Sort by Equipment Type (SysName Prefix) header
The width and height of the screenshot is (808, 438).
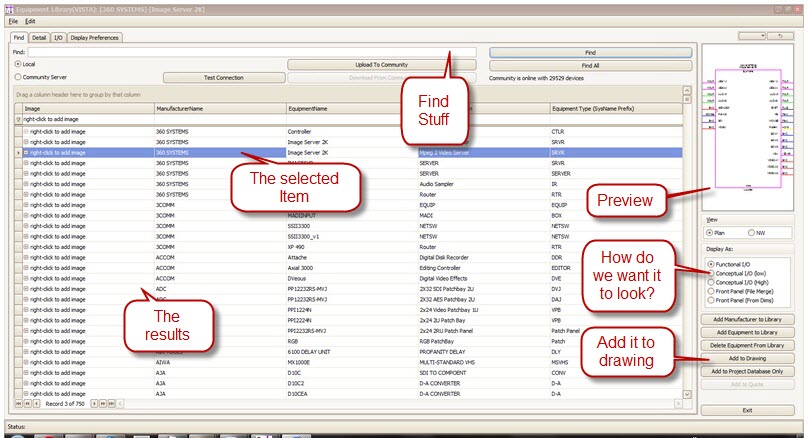616,109
